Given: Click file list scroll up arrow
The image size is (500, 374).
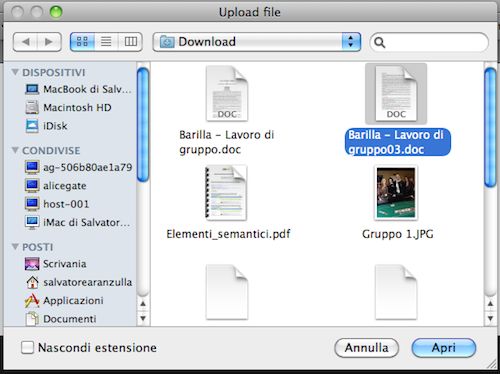Looking at the screenshot, I should 490,304.
